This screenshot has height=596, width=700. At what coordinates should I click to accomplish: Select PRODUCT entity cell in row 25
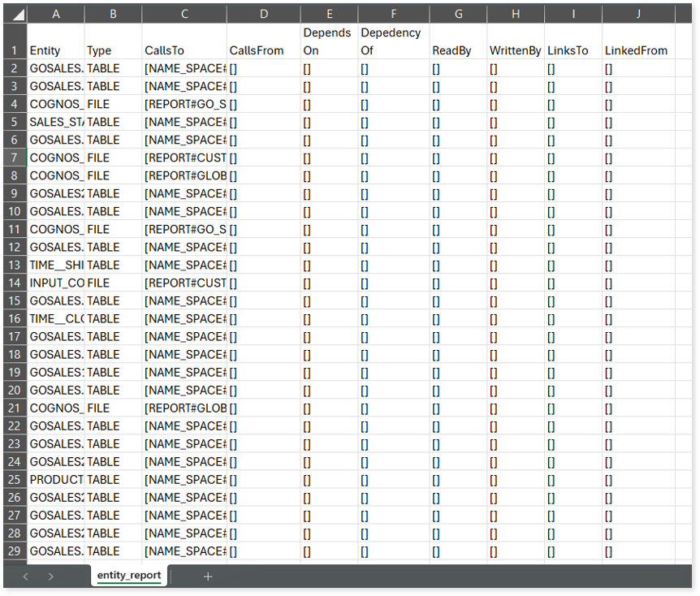55,479
